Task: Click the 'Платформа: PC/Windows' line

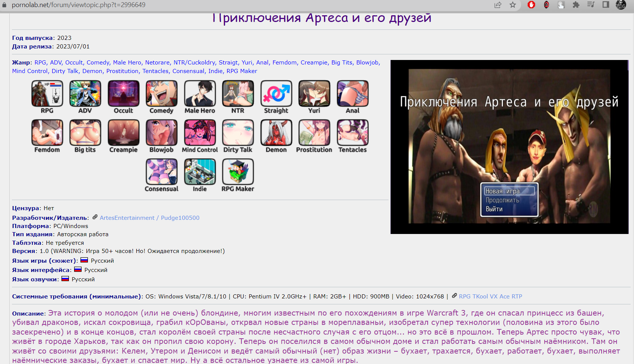Action: point(50,226)
